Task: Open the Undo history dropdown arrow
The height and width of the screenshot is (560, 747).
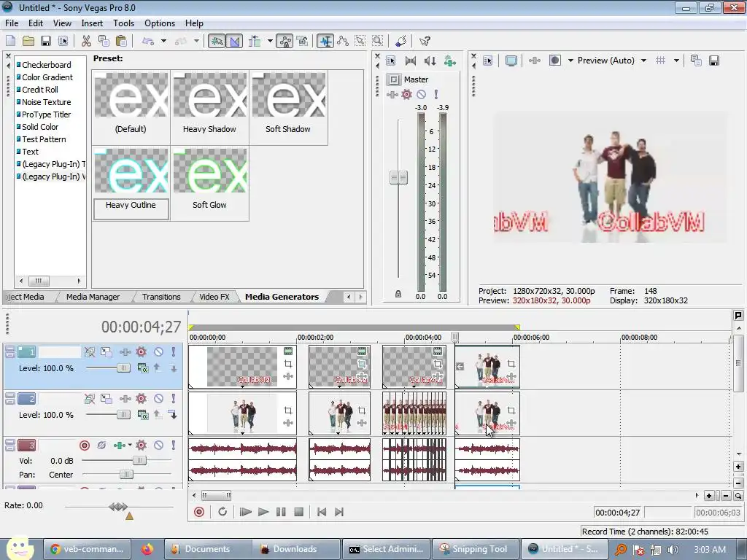Action: 164,41
